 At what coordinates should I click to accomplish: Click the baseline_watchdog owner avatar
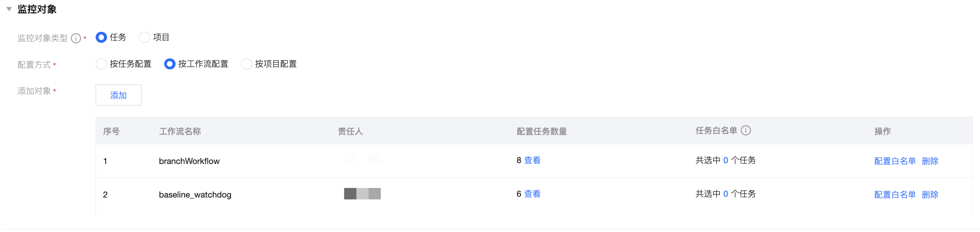coord(362,194)
